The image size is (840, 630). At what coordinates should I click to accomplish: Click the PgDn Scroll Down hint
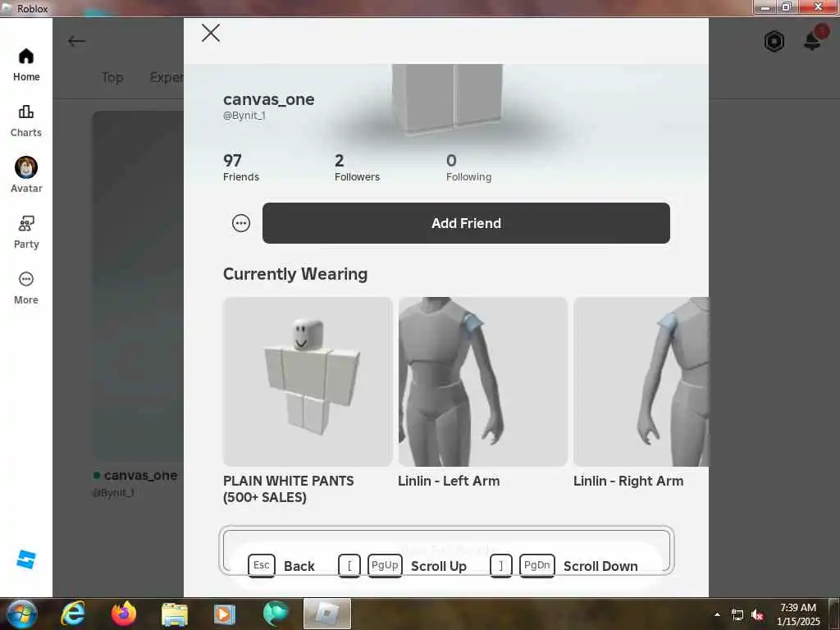pos(578,566)
